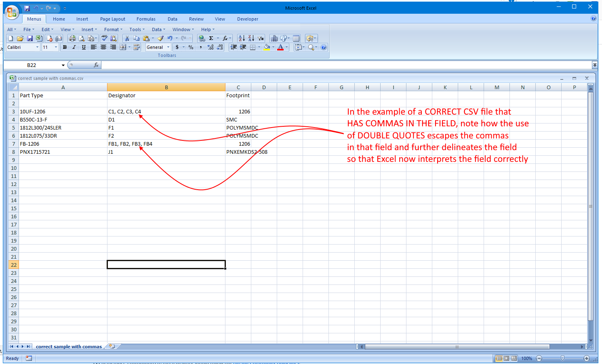The height and width of the screenshot is (364, 602).
Task: Open the Window menu dropdown
Action: click(183, 29)
